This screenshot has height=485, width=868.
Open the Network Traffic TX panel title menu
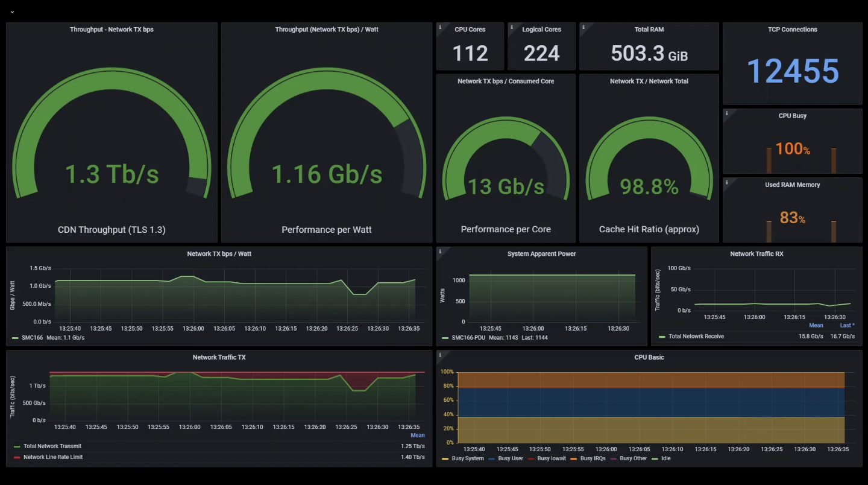coord(219,357)
